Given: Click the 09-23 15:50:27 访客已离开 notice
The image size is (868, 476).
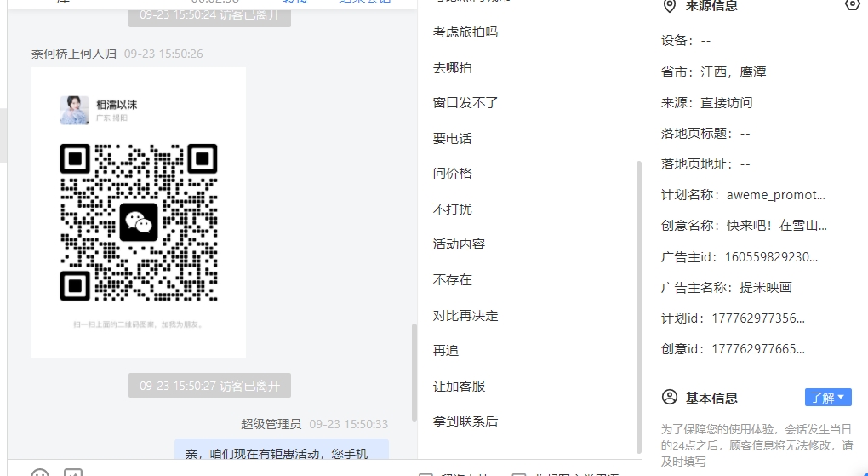Looking at the screenshot, I should point(209,386).
